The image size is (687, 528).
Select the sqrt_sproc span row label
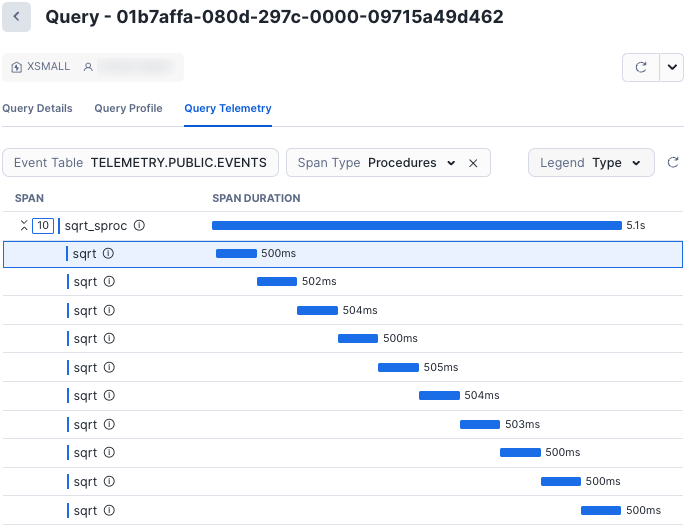(96, 226)
